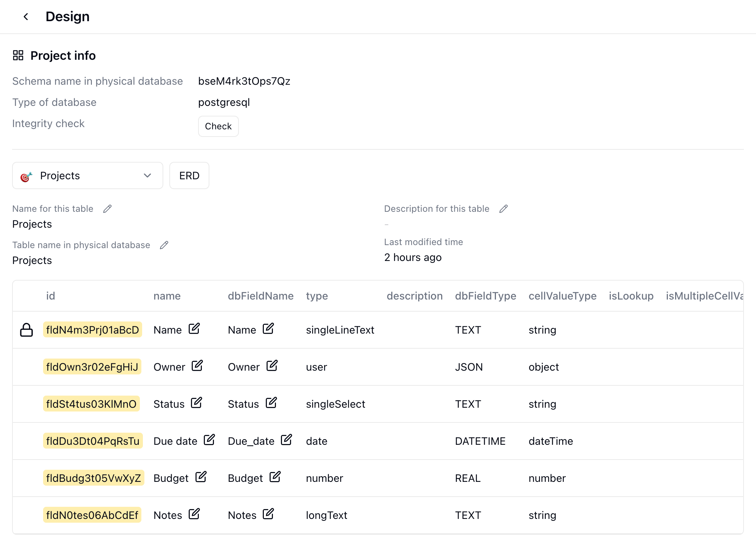This screenshot has height=559, width=756.
Task: Edit the name for this table
Action: (x=107, y=209)
